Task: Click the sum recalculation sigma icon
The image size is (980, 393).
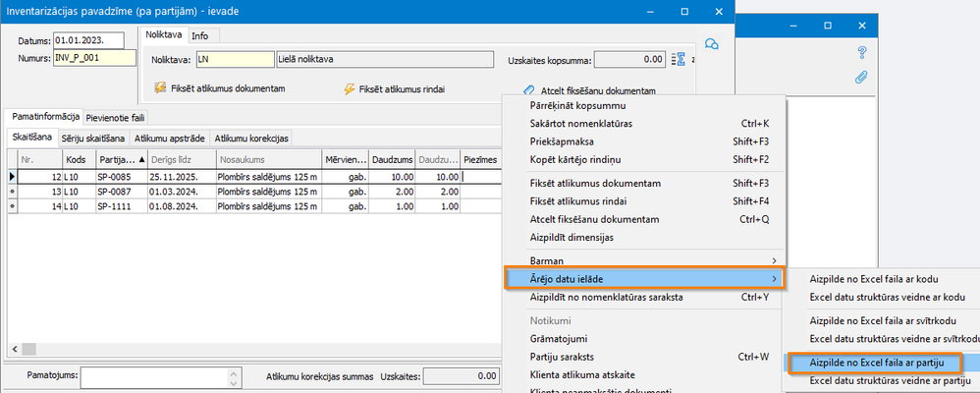Action: 677,60
